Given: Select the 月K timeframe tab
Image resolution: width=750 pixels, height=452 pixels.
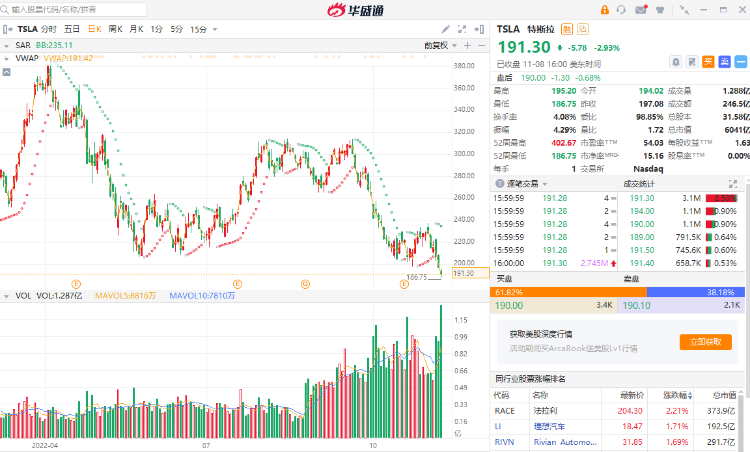Looking at the screenshot, I should pos(136,29).
